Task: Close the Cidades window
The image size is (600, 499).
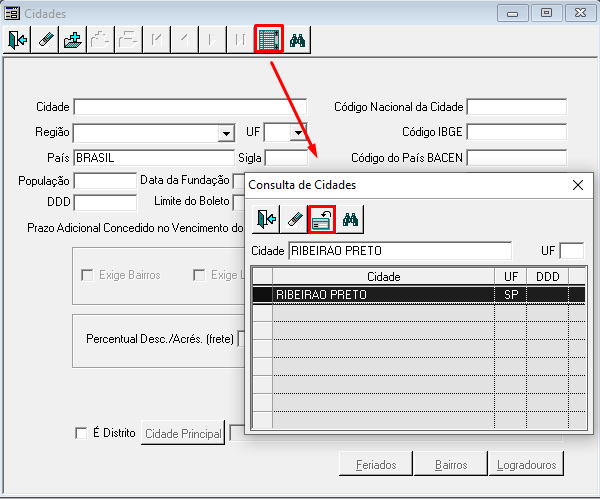Action: point(580,13)
